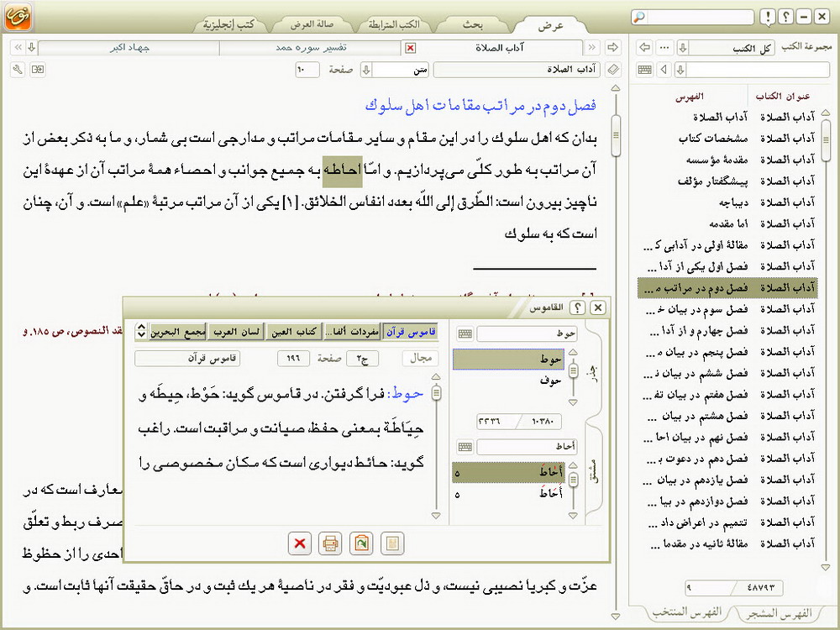Switch to the عرض tab
The width and height of the screenshot is (840, 630).
(x=551, y=24)
